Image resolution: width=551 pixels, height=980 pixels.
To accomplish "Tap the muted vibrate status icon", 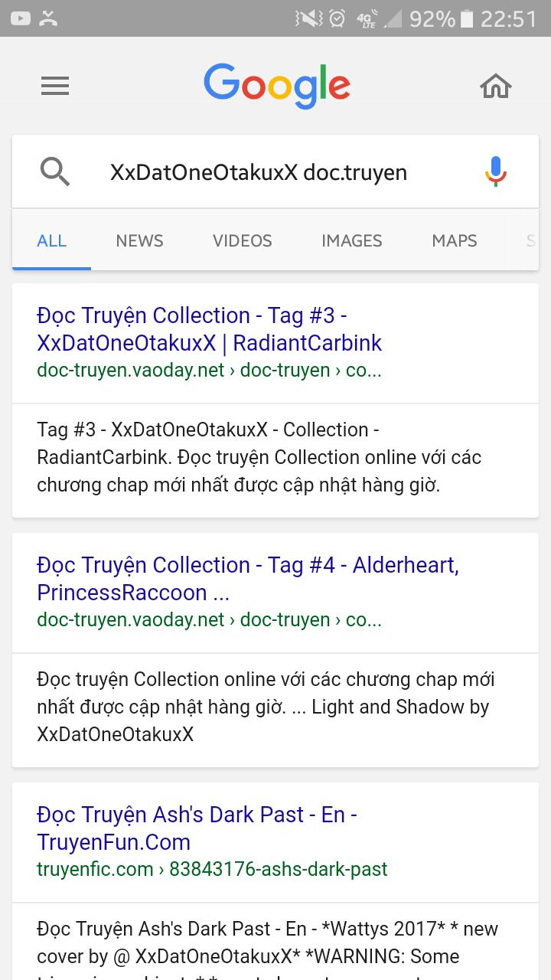I will [309, 18].
